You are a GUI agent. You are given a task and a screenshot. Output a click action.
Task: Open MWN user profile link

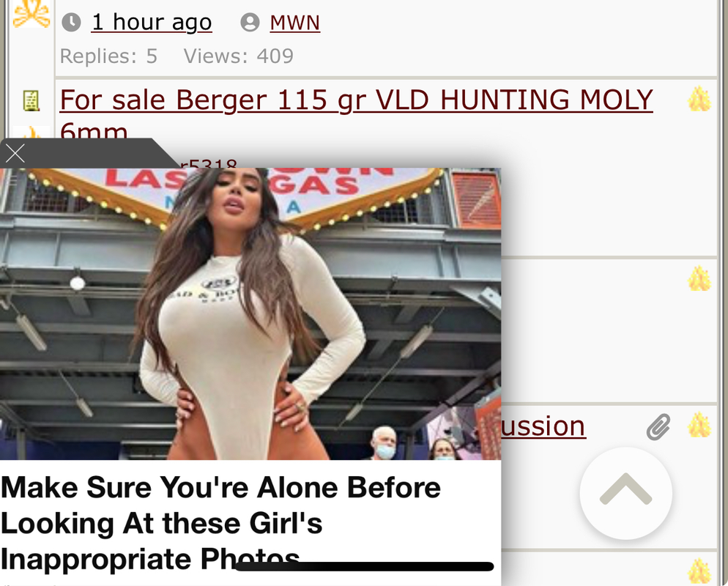pos(295,22)
